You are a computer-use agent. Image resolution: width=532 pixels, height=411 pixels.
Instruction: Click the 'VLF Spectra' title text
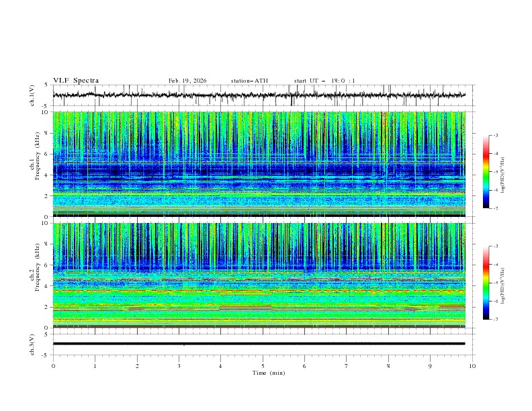click(x=76, y=81)
